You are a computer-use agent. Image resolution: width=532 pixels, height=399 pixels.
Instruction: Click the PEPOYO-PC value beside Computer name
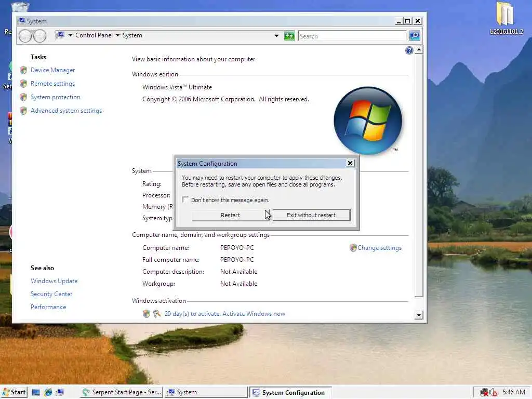[237, 248]
